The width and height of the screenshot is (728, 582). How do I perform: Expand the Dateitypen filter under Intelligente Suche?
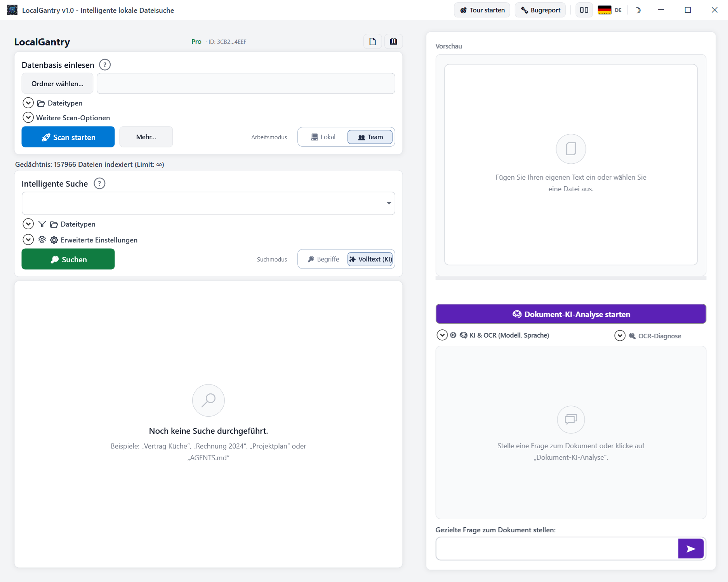[x=28, y=224]
